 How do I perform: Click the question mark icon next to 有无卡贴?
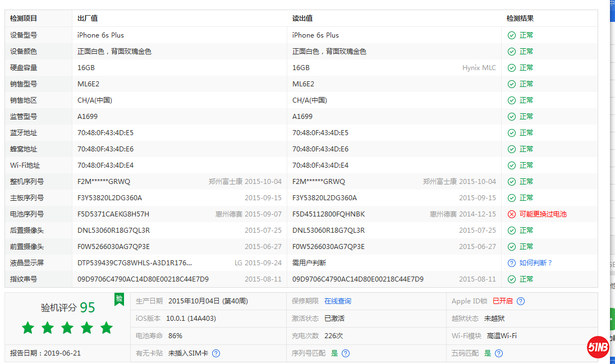[x=215, y=353]
